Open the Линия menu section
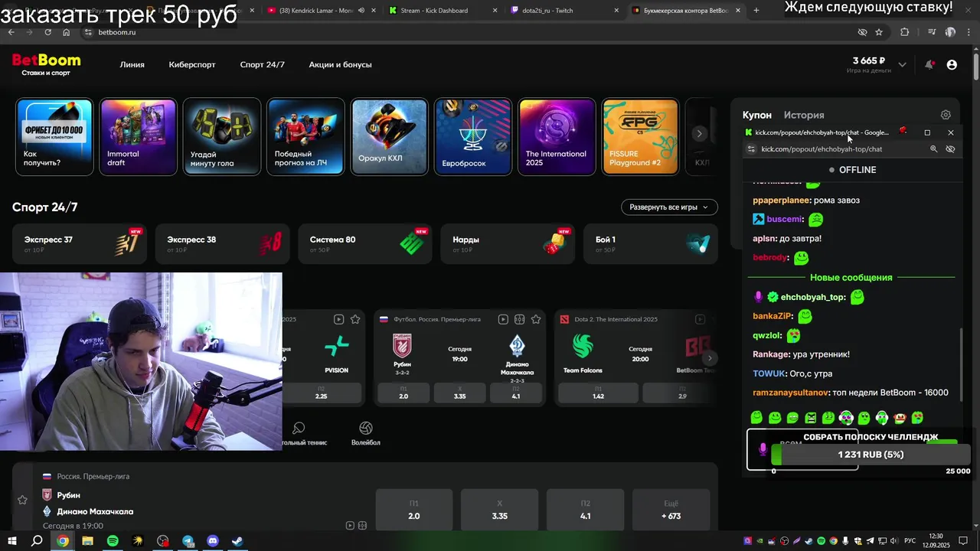This screenshot has width=980, height=551. [x=132, y=64]
